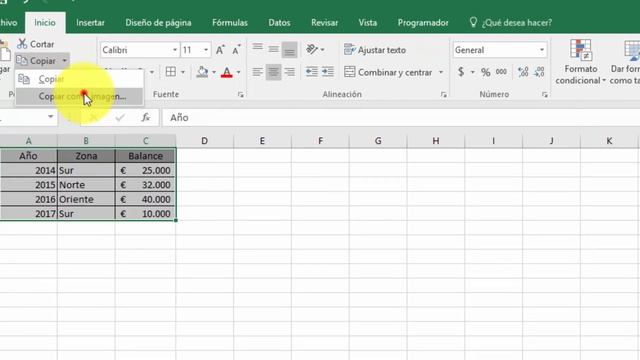Align text to middle vertically
This screenshot has height=360, width=640.
273,50
